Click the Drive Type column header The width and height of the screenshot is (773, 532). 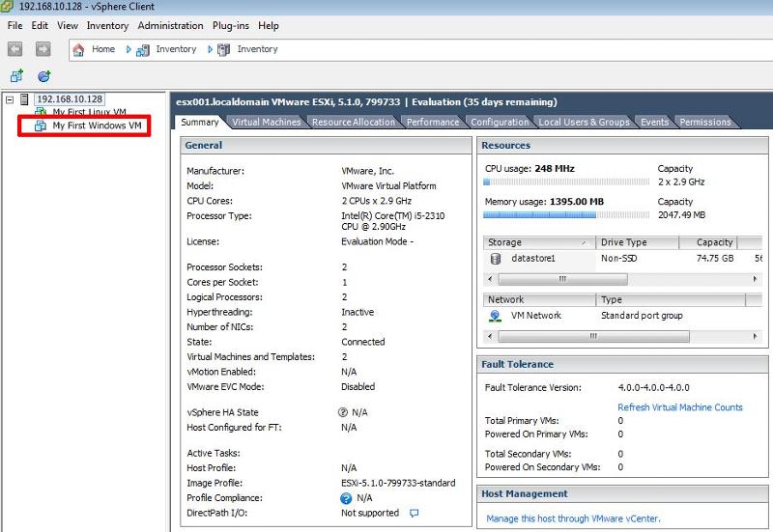tap(637, 242)
